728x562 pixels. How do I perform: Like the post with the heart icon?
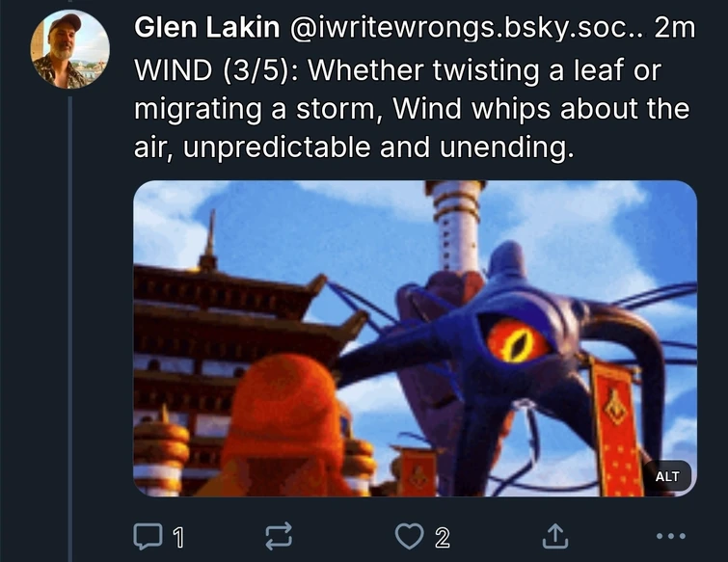coord(409,536)
